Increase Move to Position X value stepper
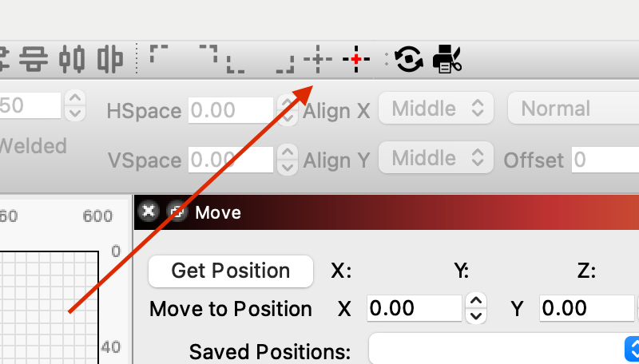The width and height of the screenshot is (639, 364). 476,301
